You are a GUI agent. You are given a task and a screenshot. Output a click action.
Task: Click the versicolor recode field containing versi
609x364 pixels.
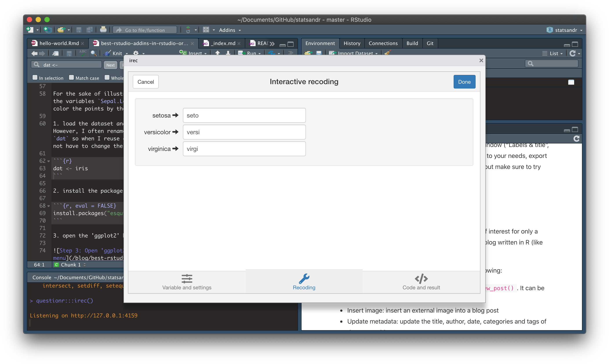244,132
